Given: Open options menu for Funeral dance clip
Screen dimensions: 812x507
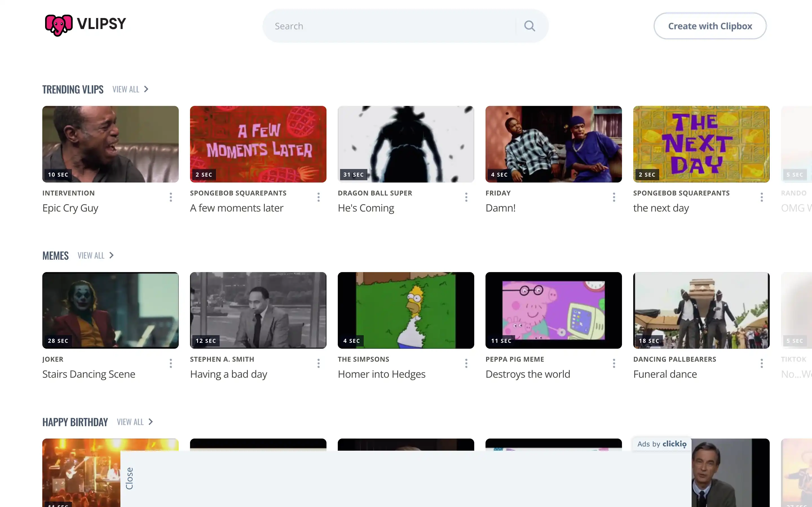Looking at the screenshot, I should [761, 363].
